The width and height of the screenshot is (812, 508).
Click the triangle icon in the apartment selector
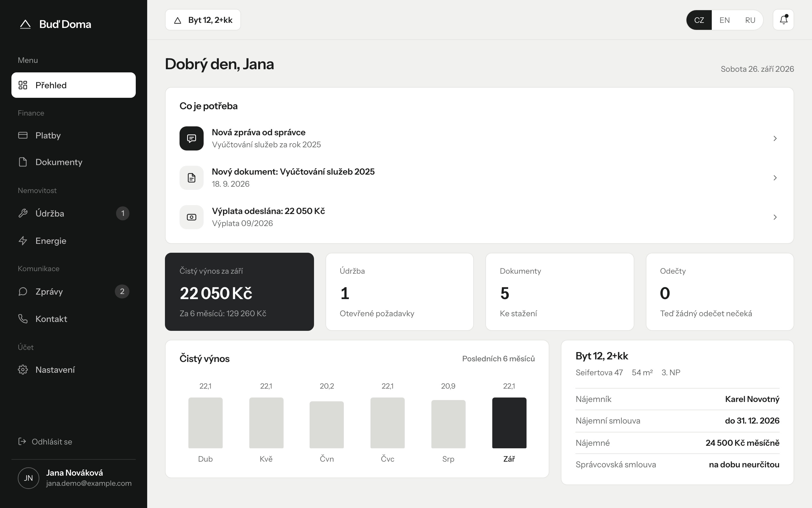point(178,21)
